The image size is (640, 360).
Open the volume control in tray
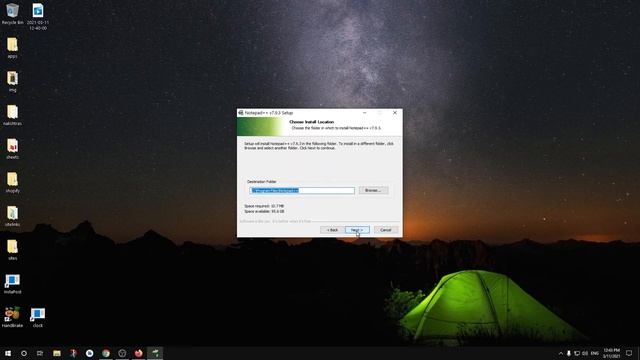pyautogui.click(x=585, y=353)
